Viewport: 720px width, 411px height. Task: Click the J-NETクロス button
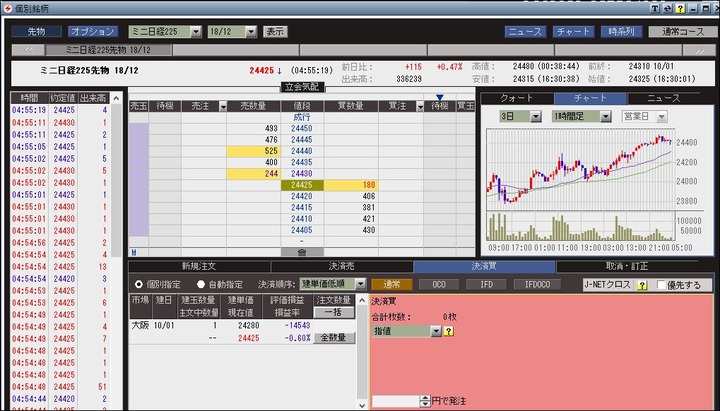point(608,285)
